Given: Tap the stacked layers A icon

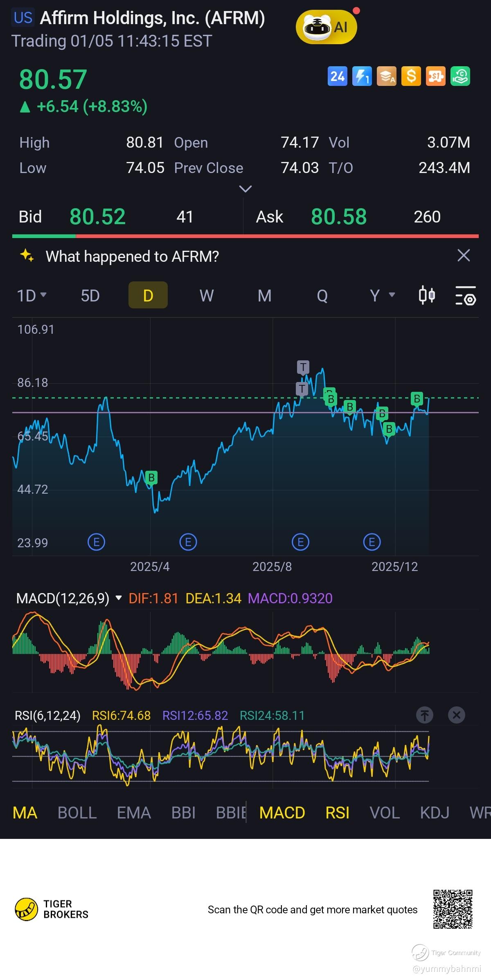Looking at the screenshot, I should click(386, 76).
